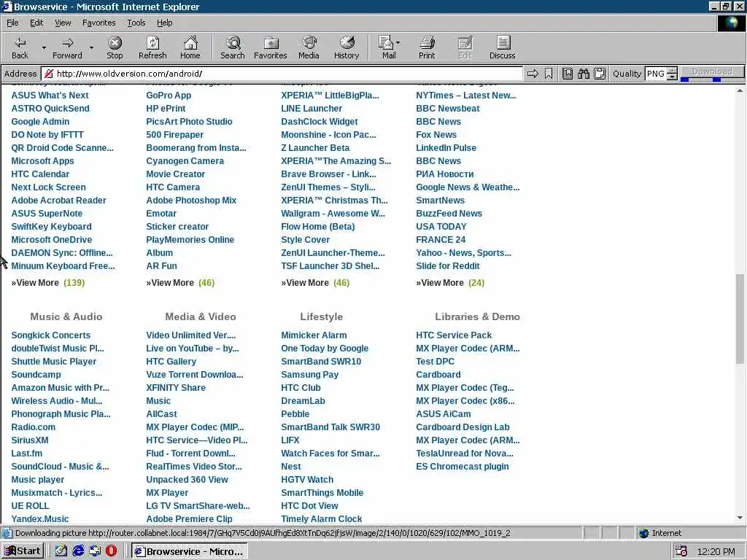Open the Back history dropdown arrow
Screen dimensions: 747x560
(44, 48)
